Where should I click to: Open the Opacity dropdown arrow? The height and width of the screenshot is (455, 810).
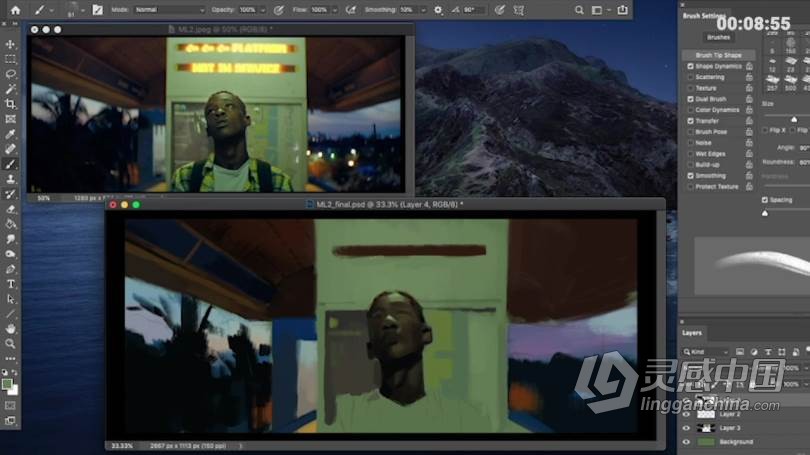point(262,10)
